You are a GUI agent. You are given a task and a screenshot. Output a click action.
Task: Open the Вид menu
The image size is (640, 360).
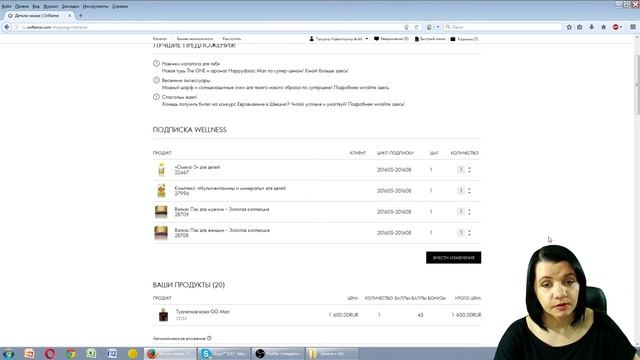pos(36,7)
